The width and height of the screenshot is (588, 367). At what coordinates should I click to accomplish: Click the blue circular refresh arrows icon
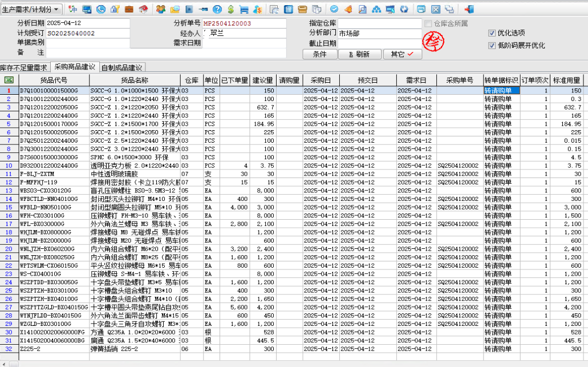coord(404,9)
